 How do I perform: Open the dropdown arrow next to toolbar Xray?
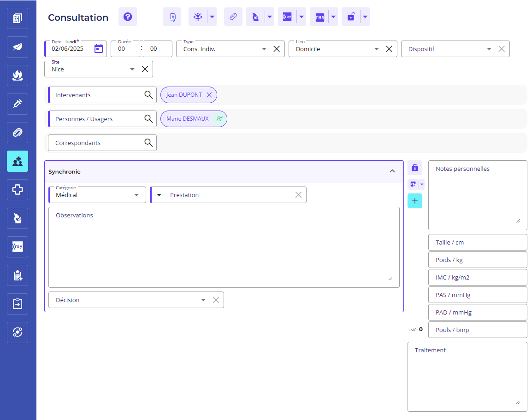tap(301, 17)
